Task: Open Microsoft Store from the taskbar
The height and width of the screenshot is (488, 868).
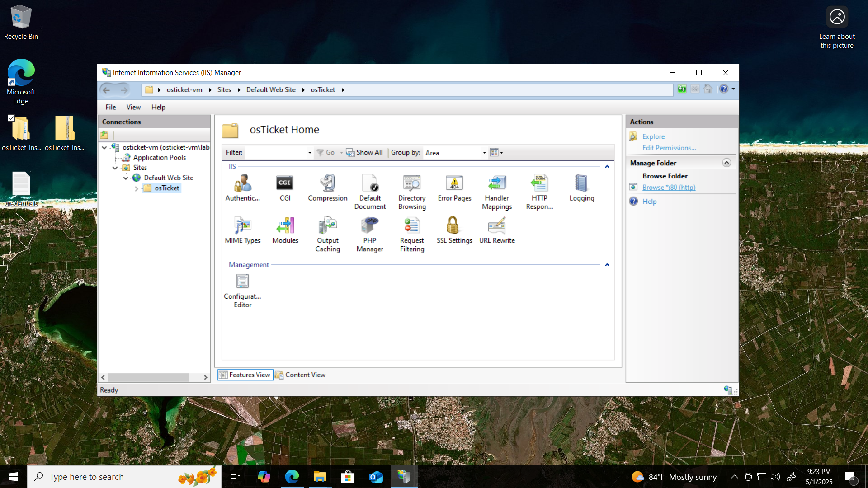Action: point(348,477)
